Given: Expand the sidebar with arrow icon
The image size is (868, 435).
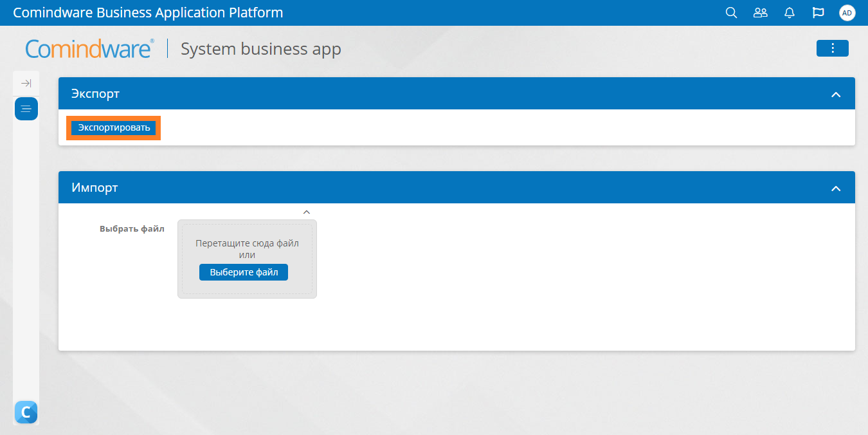Looking at the screenshot, I should (26, 83).
